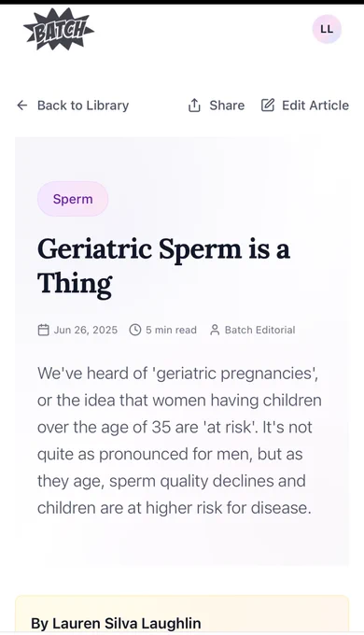The width and height of the screenshot is (364, 635).
Task: Open the Batch Editorial author label
Action: (260, 330)
